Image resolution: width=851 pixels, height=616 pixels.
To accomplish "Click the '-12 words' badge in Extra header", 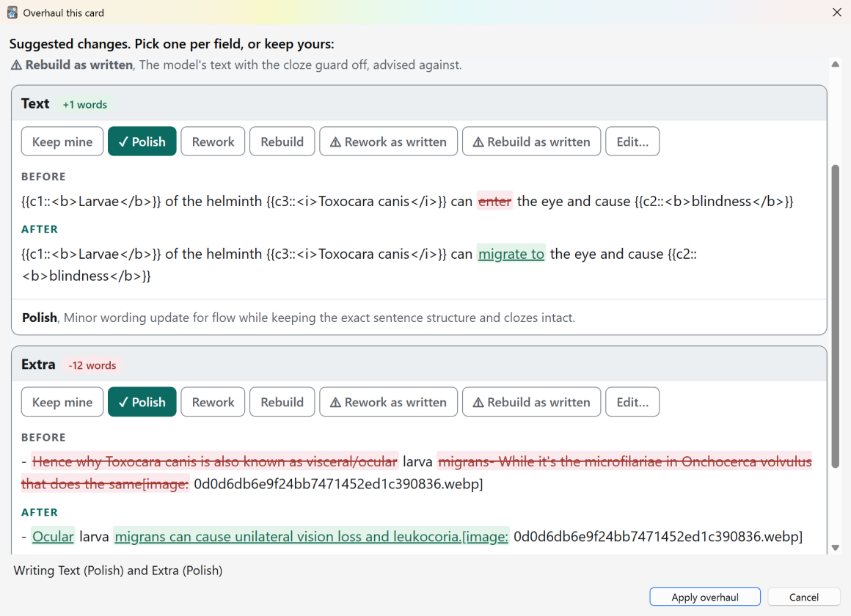I will [x=92, y=365].
